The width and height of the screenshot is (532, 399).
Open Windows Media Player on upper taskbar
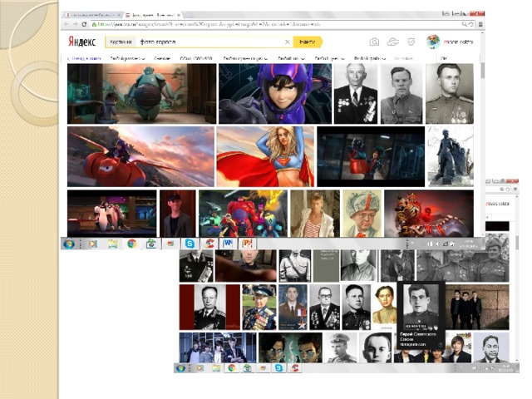(92, 244)
